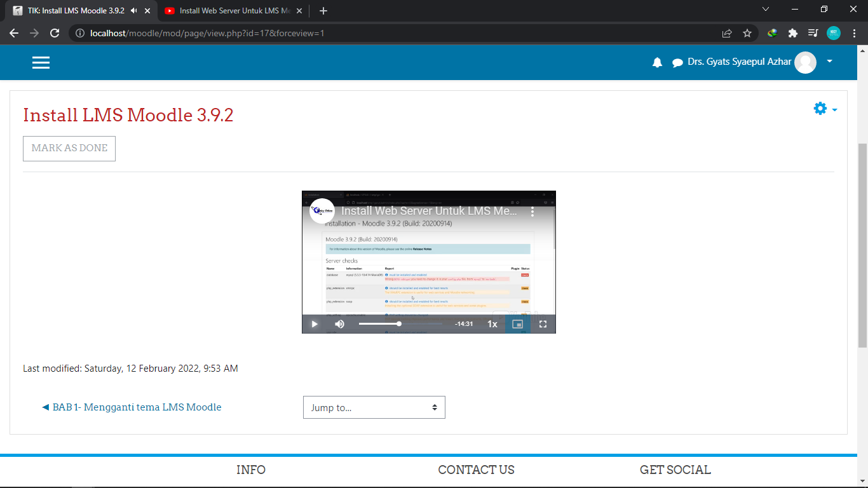This screenshot has height=488, width=868.
Task: Click the Drs. Gyats Syaepul Azhar name
Action: pos(740,62)
